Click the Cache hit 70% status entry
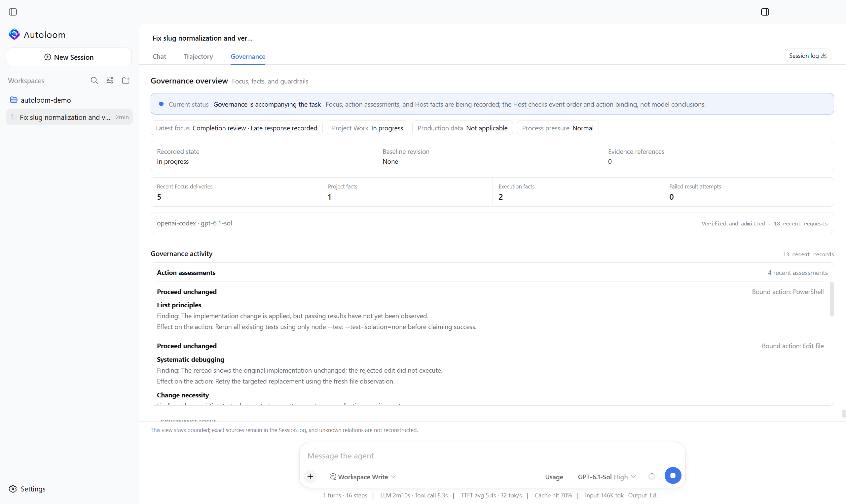The width and height of the screenshot is (846, 504). (x=553, y=495)
